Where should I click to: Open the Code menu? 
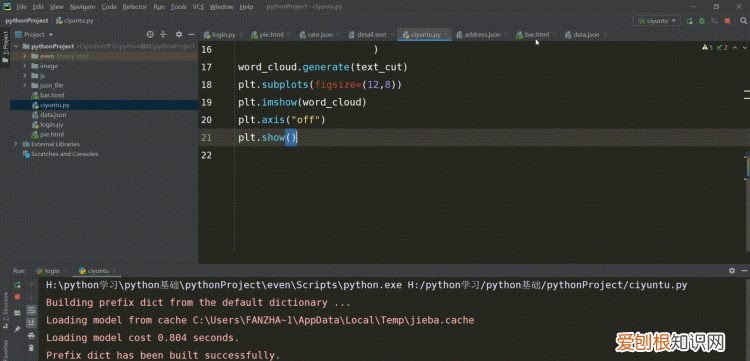(x=109, y=7)
